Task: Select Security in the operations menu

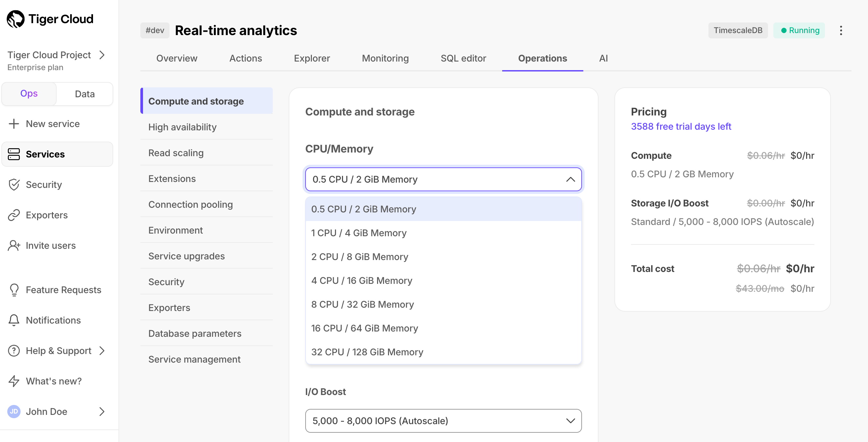Action: tap(207, 282)
